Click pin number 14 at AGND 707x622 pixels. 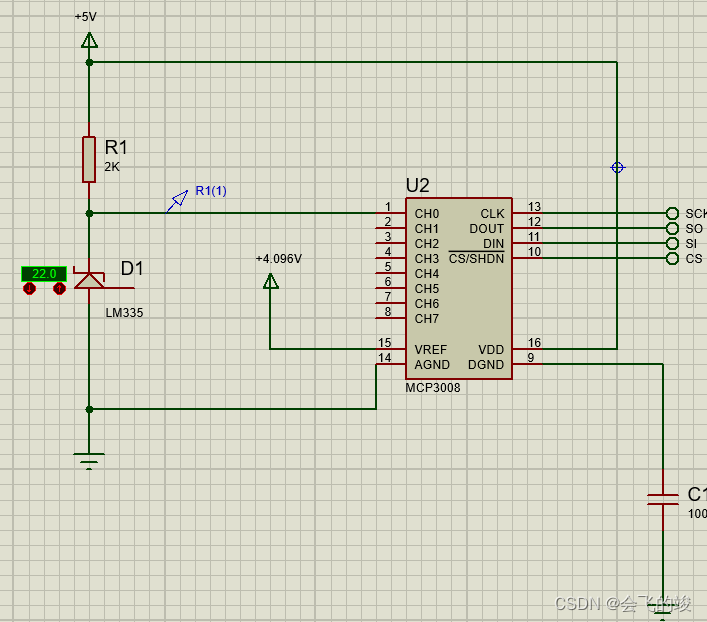385,358
